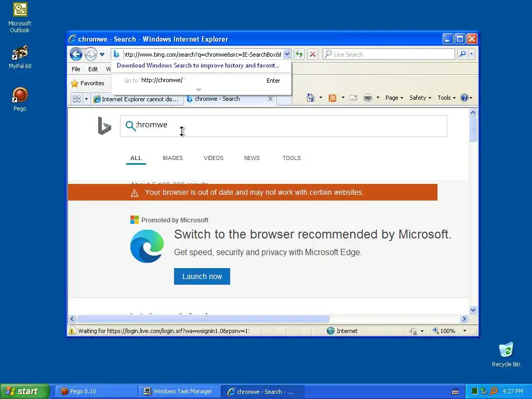
Task: Click the Launch now button
Action: 202,276
